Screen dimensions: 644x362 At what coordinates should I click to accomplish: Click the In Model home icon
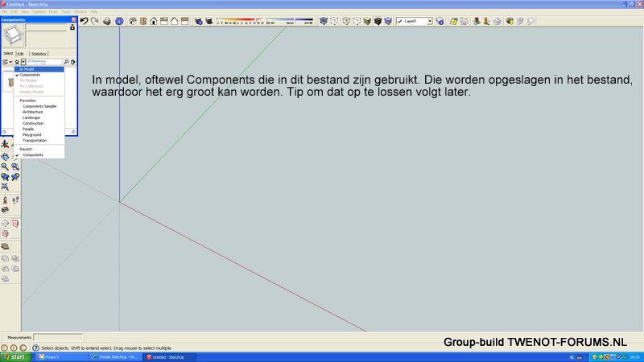[x=17, y=62]
